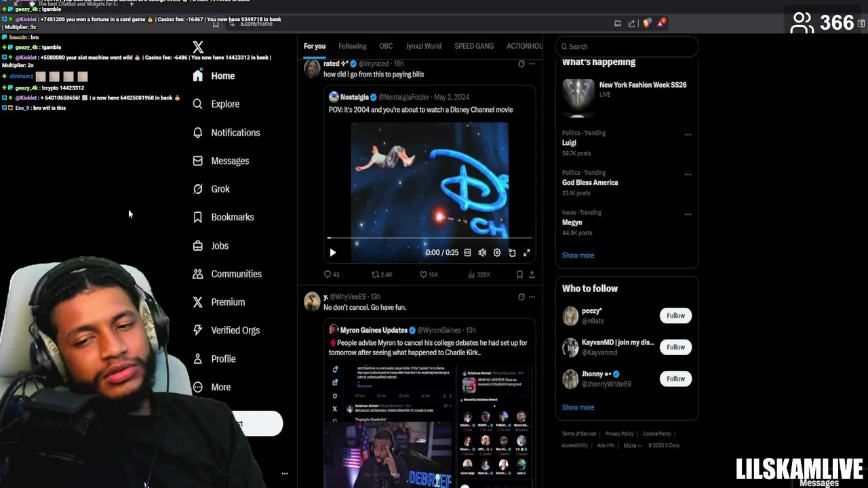Like the rated post with 15K likes

pos(429,274)
